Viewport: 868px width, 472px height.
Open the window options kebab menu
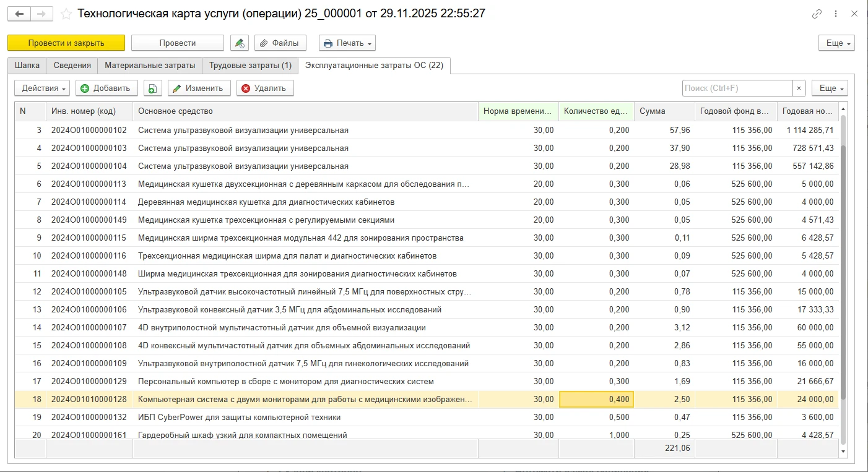[836, 14]
